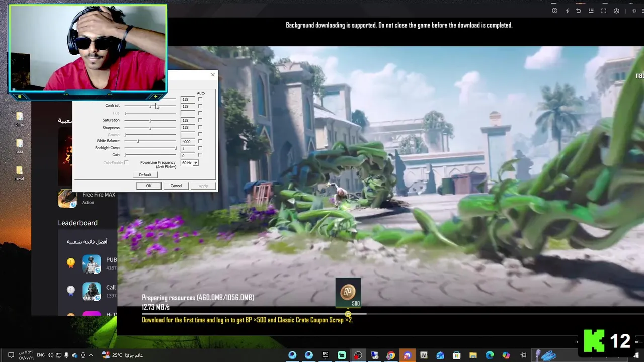Open Google Chrome from taskbar
This screenshot has width=644, height=362.
[391, 355]
